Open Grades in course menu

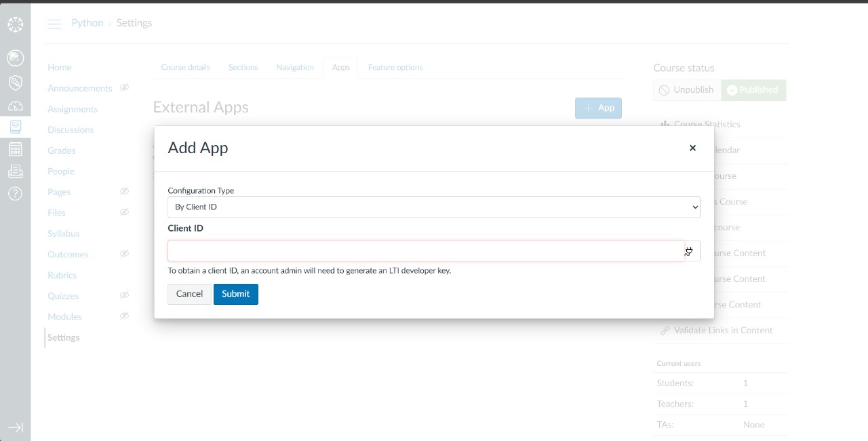[62, 150]
